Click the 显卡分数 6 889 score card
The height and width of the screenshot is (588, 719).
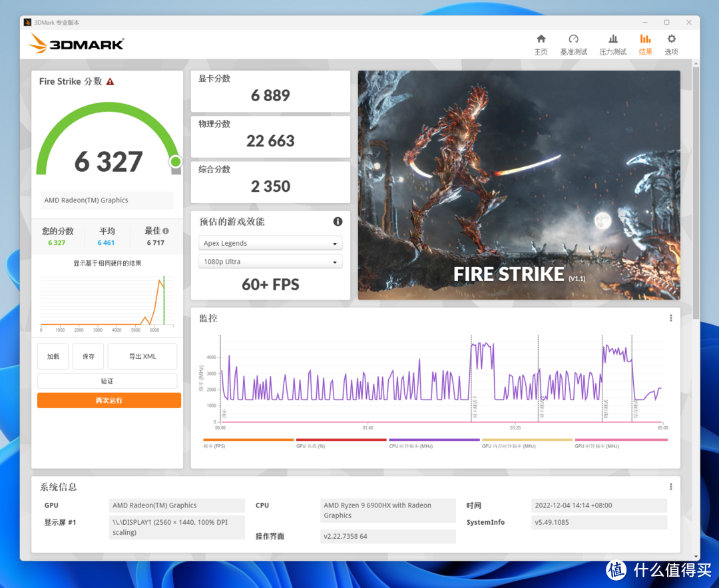270,91
